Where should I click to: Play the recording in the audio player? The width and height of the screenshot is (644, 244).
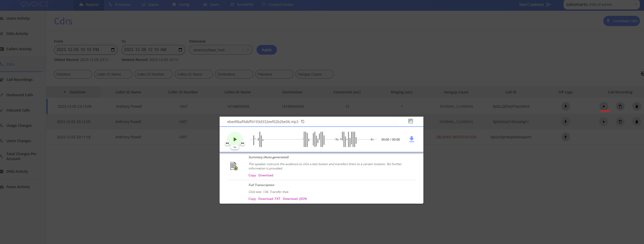(x=235, y=139)
